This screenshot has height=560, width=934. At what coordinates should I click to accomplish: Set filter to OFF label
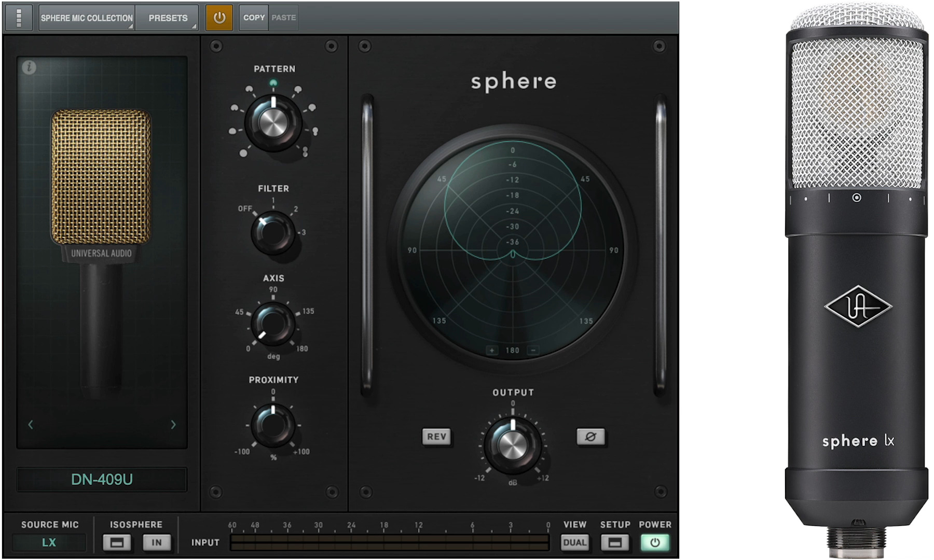[x=245, y=208]
